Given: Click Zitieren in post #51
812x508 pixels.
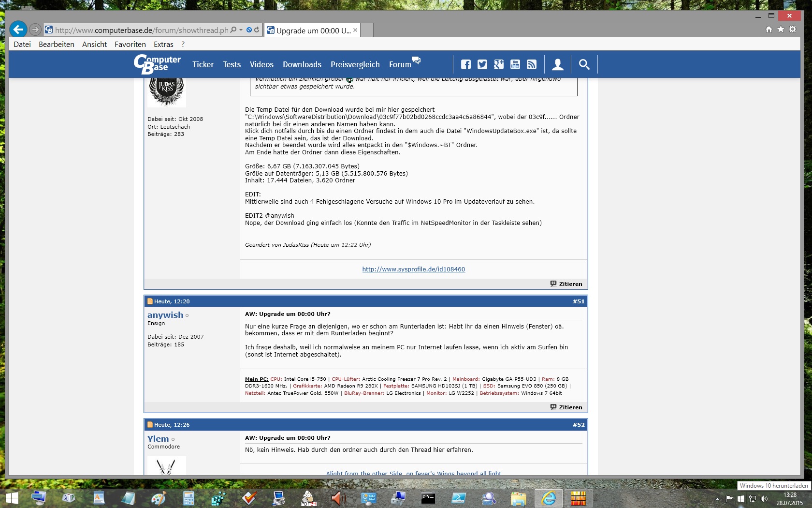Looking at the screenshot, I should (x=566, y=407).
